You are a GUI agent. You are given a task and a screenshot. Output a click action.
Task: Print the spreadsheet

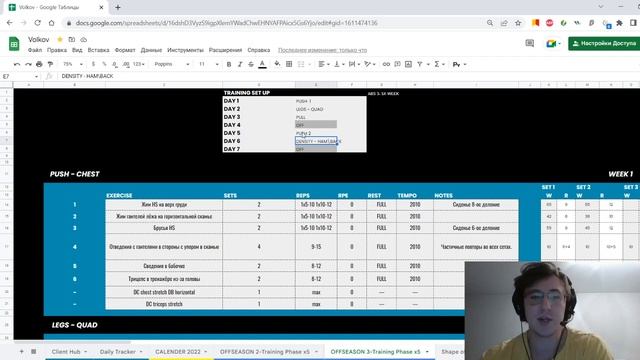pyautogui.click(x=39, y=64)
